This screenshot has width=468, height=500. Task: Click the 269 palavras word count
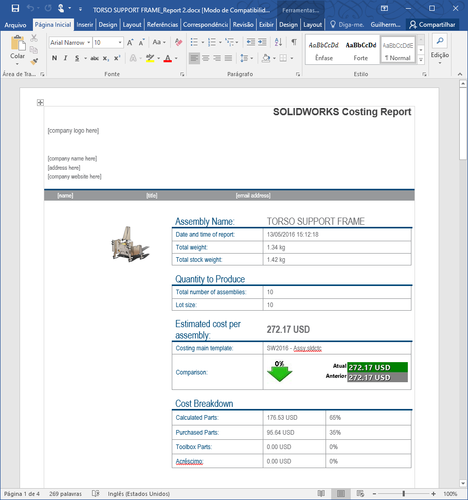click(65, 494)
